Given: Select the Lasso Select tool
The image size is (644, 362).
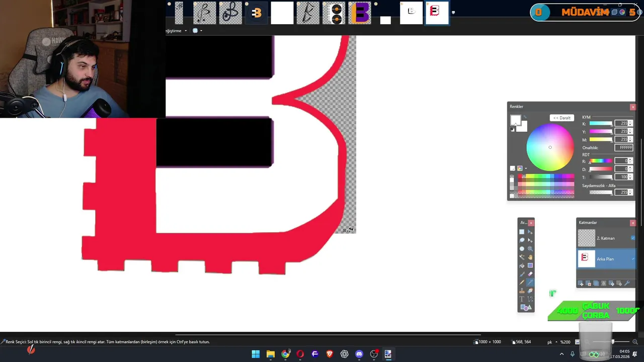Looking at the screenshot, I should coord(522,240).
